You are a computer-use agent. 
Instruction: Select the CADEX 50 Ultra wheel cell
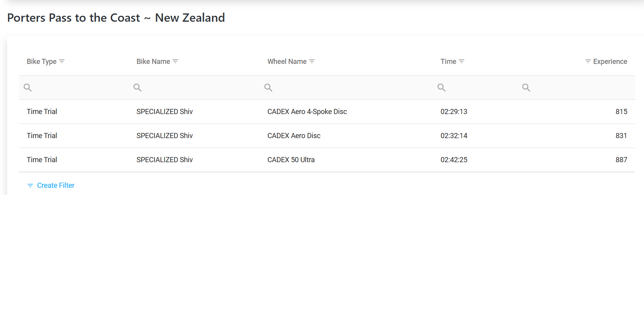(x=291, y=160)
